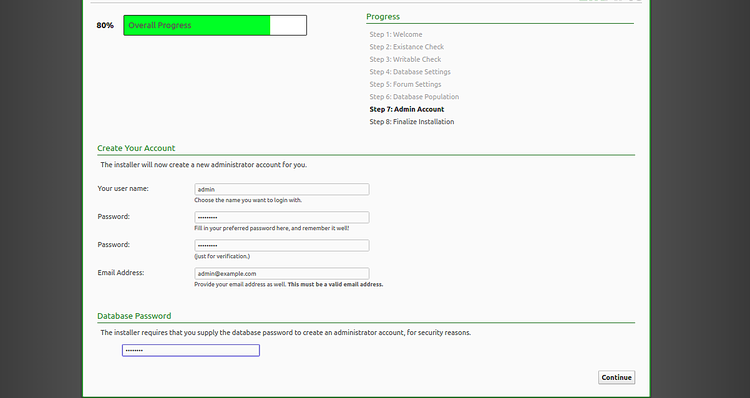Click the 'installer requires that you supply' description
The width and height of the screenshot is (750, 398).
pyautogui.click(x=286, y=332)
